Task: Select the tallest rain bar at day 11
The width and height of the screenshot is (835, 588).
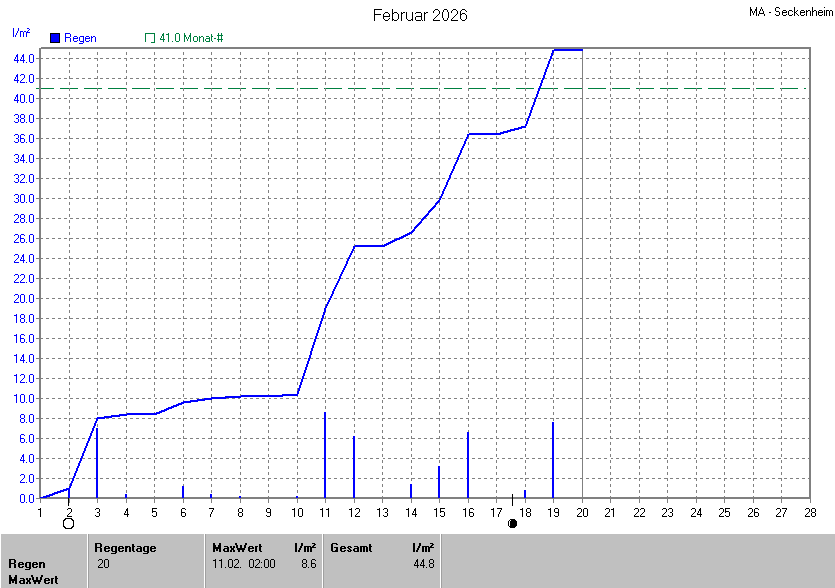Action: [x=325, y=455]
